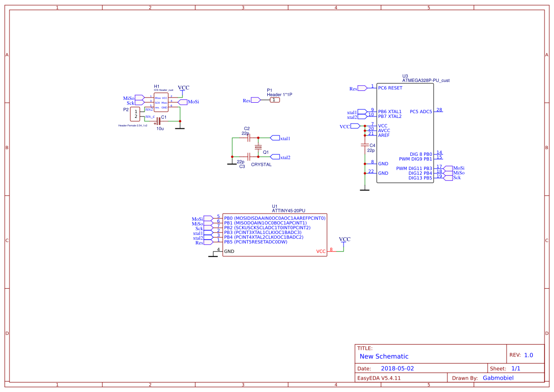Screen dimensions: 554x392
Task: Click the Drawn By name Gabmobiel
Action: coord(498,377)
